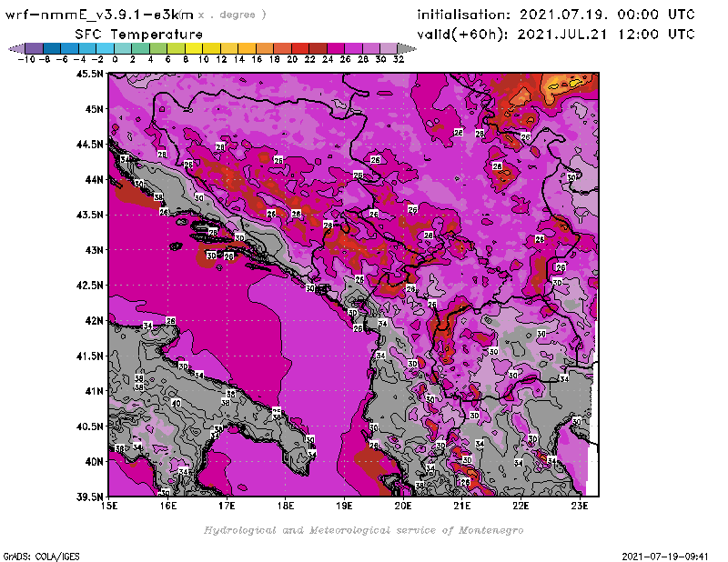Click the 'valid(+60h): 2021.JUL.21 12:00 UTC' line
The height and width of the screenshot is (562, 728).
point(556,35)
